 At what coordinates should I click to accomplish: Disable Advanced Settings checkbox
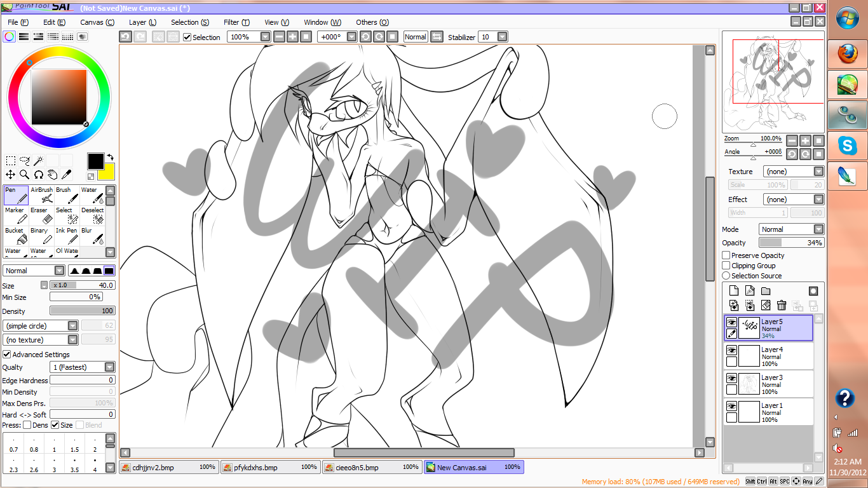pyautogui.click(x=7, y=355)
